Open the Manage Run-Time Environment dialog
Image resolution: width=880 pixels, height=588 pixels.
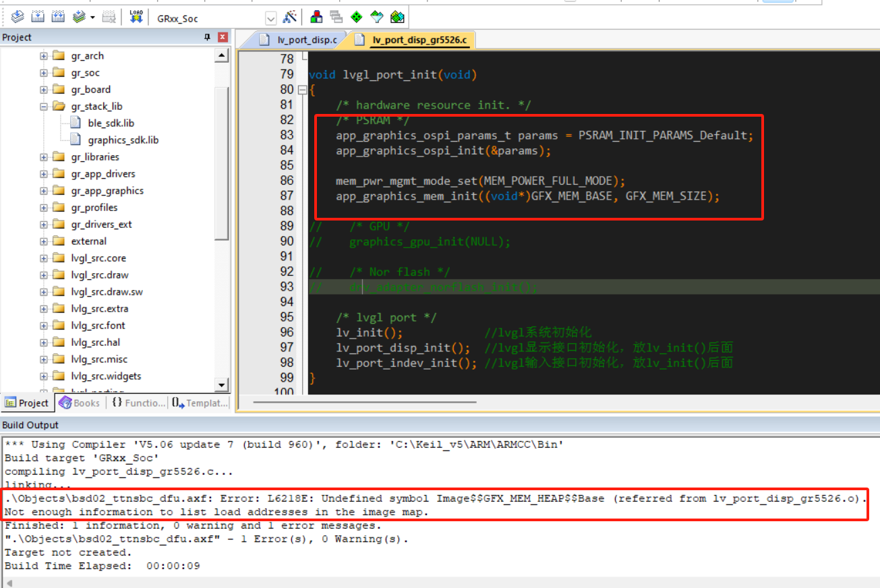[x=356, y=17]
